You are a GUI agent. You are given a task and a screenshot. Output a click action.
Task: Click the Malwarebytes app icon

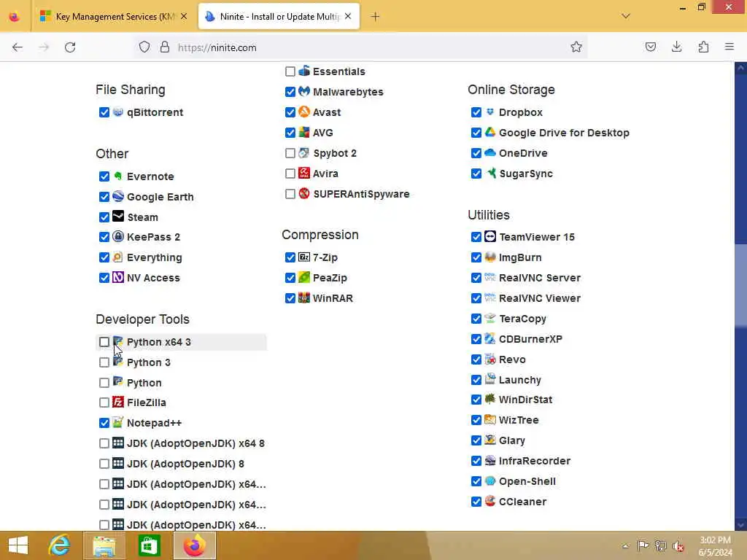(x=304, y=91)
